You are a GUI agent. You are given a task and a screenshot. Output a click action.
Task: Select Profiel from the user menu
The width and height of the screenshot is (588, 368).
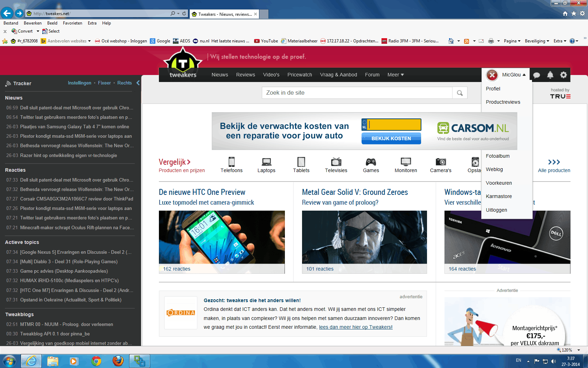pos(493,89)
